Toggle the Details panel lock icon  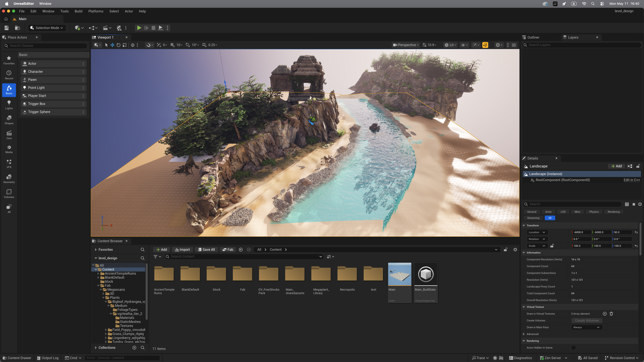pos(638,166)
